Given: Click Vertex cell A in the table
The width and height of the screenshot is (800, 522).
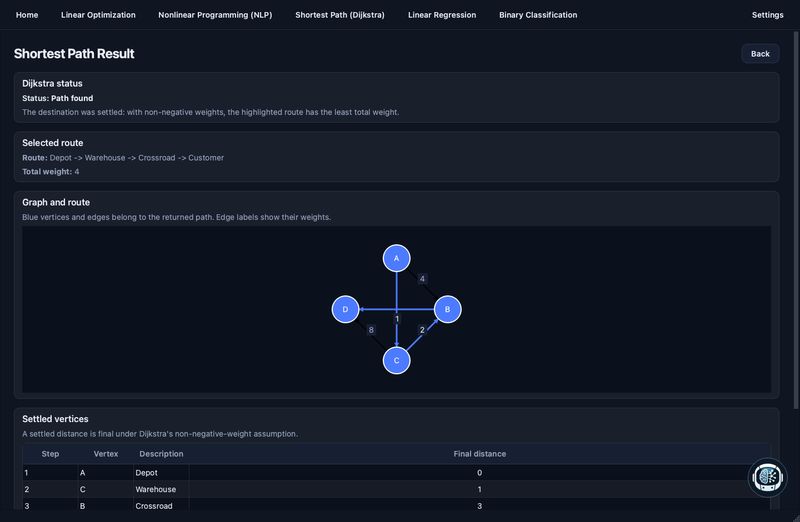Looking at the screenshot, I should pos(106,473).
